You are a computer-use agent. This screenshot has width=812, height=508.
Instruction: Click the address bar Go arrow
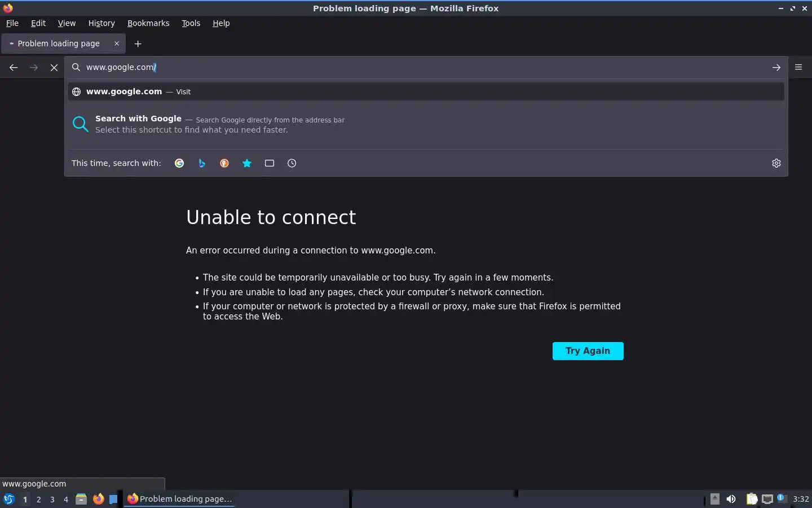pos(776,67)
